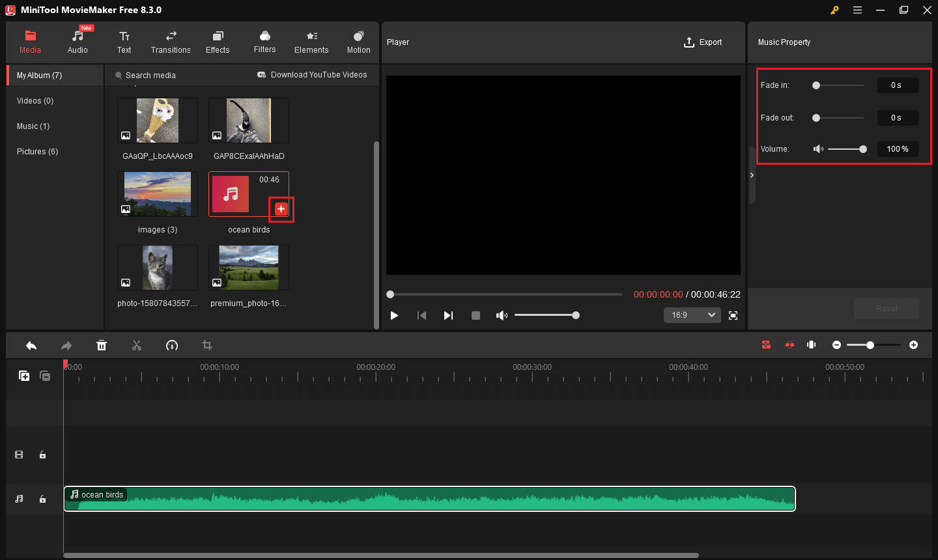The width and height of the screenshot is (938, 560).
Task: Toggle the auto-split marker icon
Action: pos(789,344)
